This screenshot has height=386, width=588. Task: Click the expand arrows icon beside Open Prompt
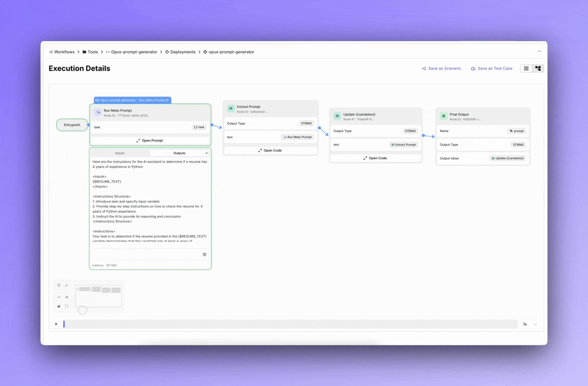[x=138, y=141]
